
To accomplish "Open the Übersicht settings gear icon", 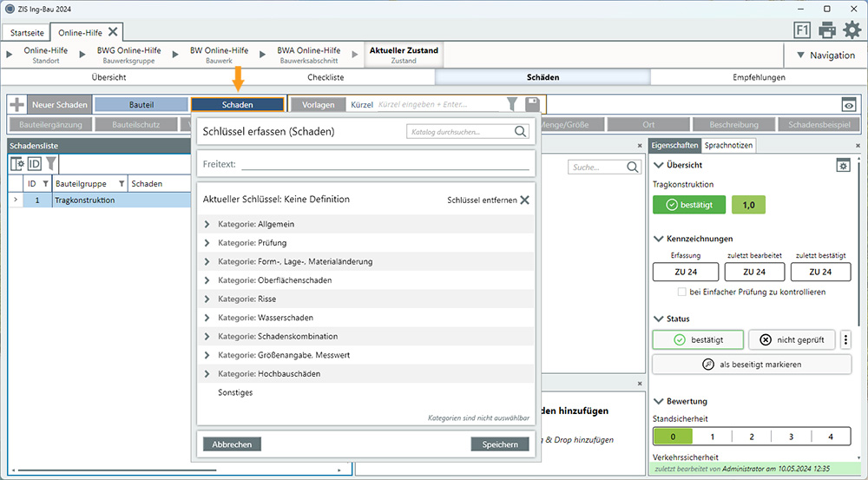I will click(843, 165).
